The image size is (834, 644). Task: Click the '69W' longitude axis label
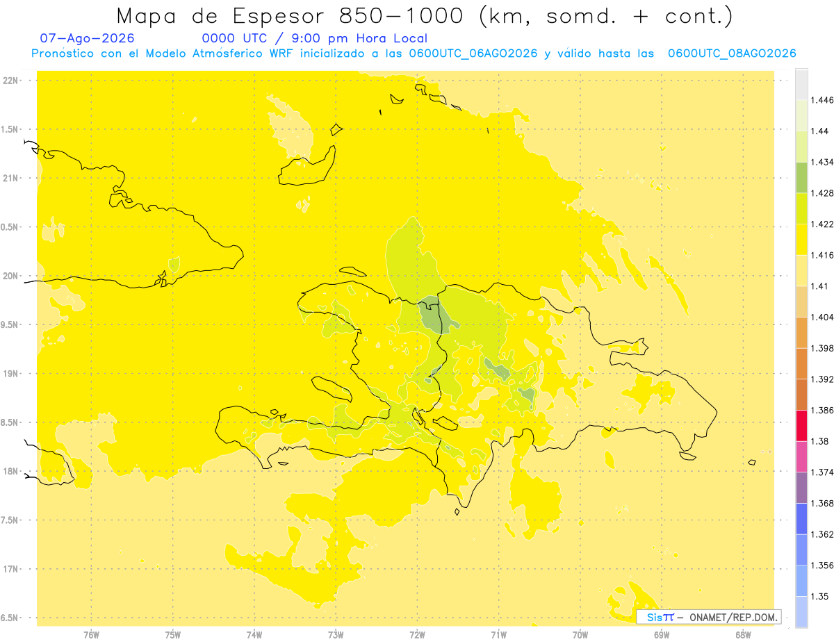662,635
